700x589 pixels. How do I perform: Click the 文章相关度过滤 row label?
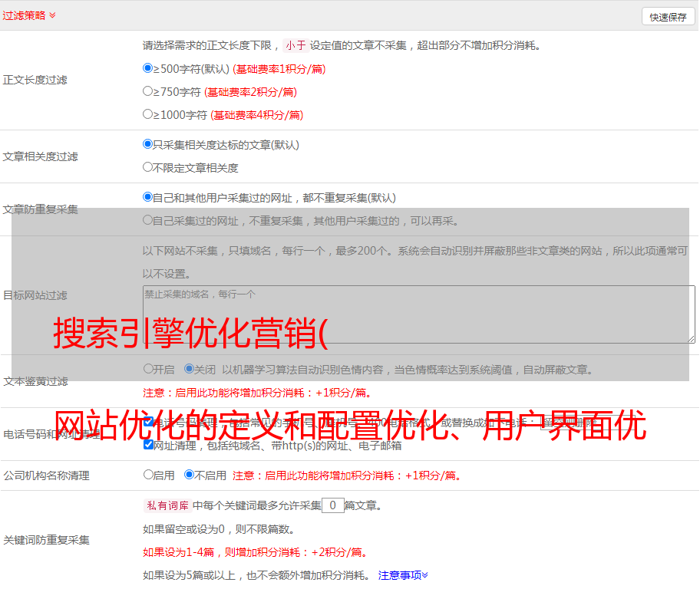tap(41, 156)
